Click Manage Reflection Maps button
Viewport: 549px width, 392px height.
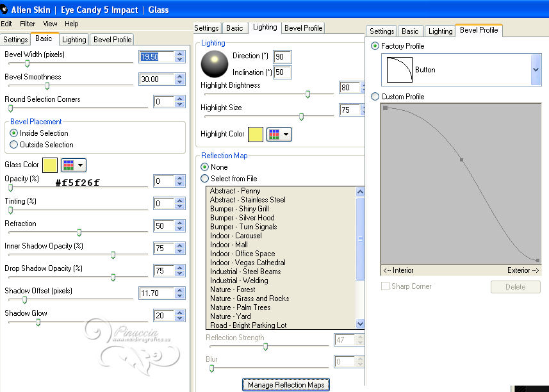pyautogui.click(x=286, y=385)
